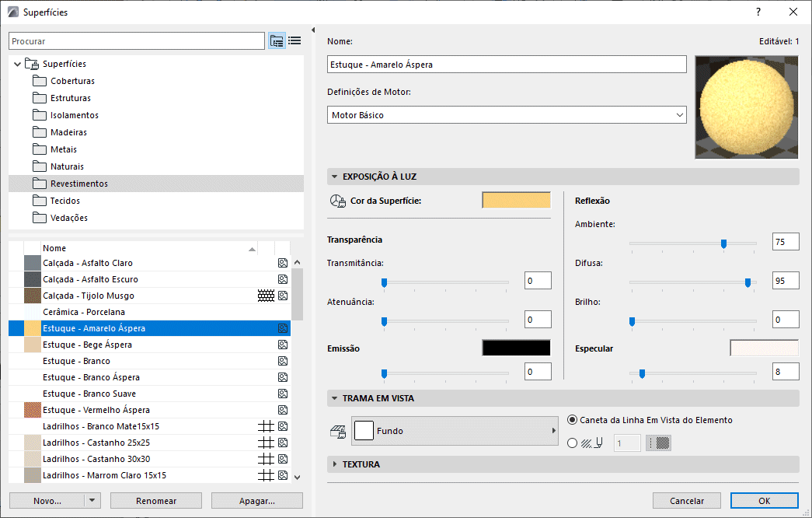Open the Especular color swatch
Image resolution: width=812 pixels, height=518 pixels.
tap(765, 348)
